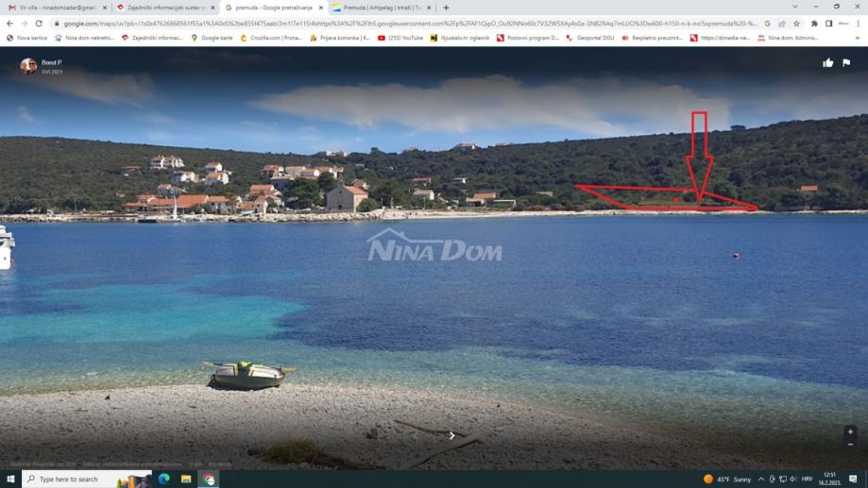Viewport: 868px width, 488px height.
Task: Reload the page
Action: (x=39, y=24)
